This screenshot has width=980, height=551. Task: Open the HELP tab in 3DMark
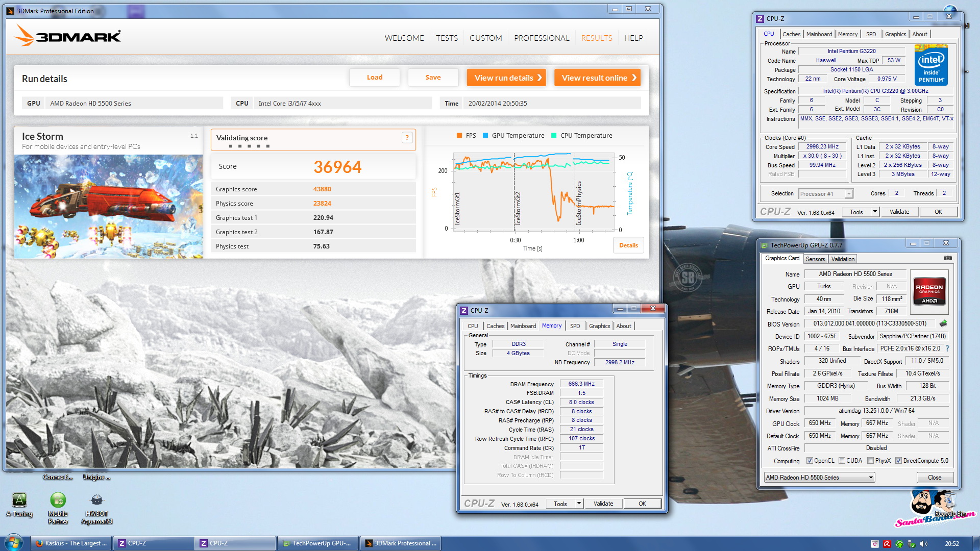click(x=633, y=38)
